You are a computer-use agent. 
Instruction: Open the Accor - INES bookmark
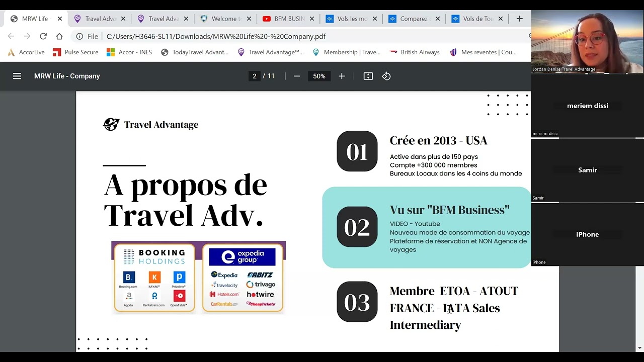tap(129, 52)
